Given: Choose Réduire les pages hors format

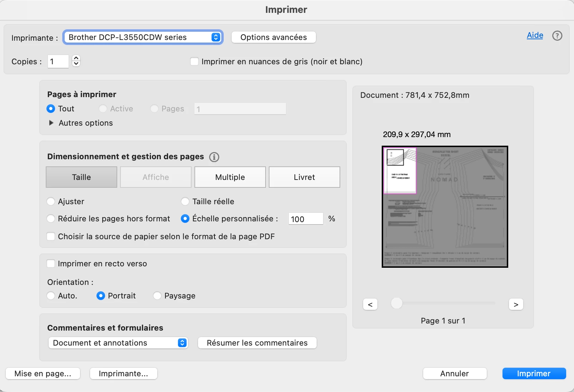Looking at the screenshot, I should click(x=51, y=218).
